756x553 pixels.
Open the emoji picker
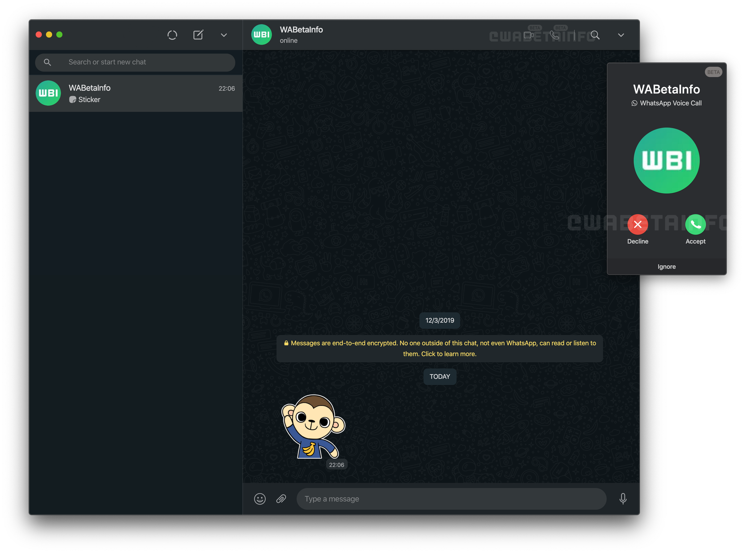[260, 498]
